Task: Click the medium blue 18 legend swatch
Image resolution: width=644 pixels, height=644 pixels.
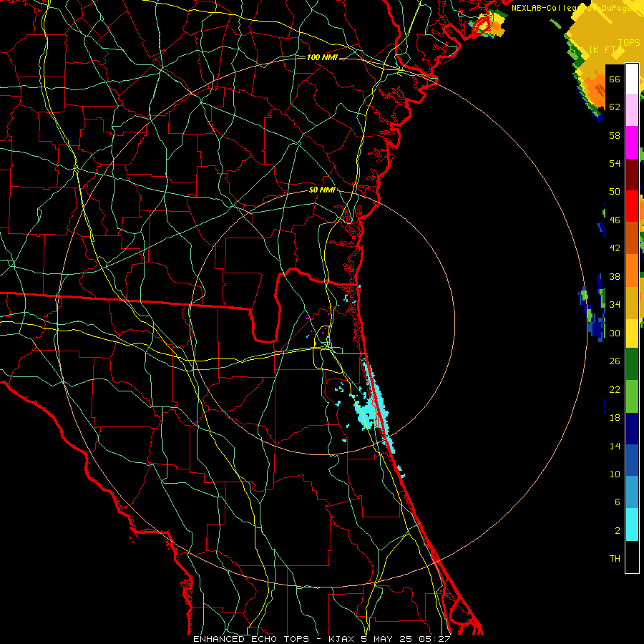Action: [632, 460]
